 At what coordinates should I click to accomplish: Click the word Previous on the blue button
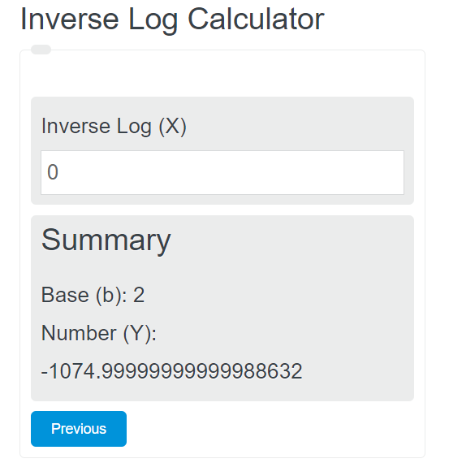click(79, 429)
